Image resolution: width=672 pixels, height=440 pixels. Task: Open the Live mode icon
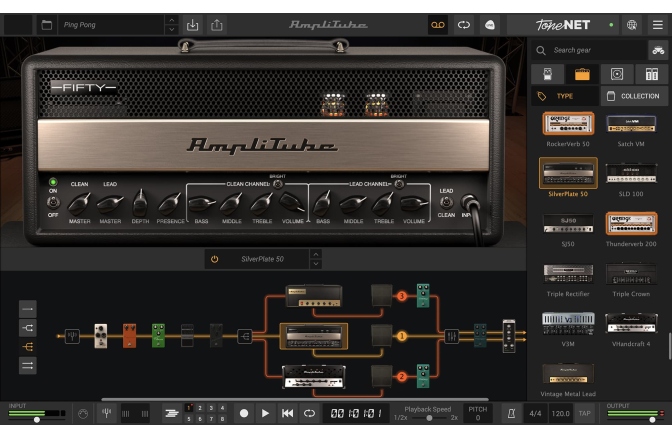[x=489, y=25]
